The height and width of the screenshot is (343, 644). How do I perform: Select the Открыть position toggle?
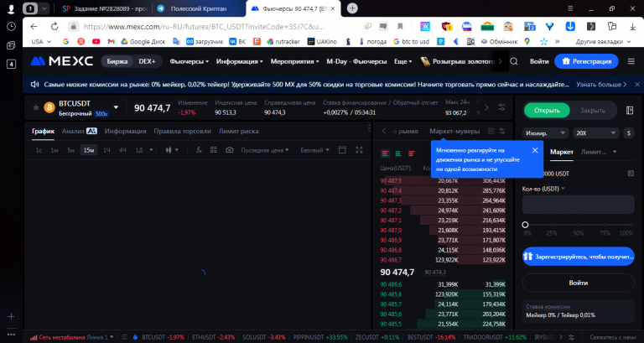click(x=547, y=110)
